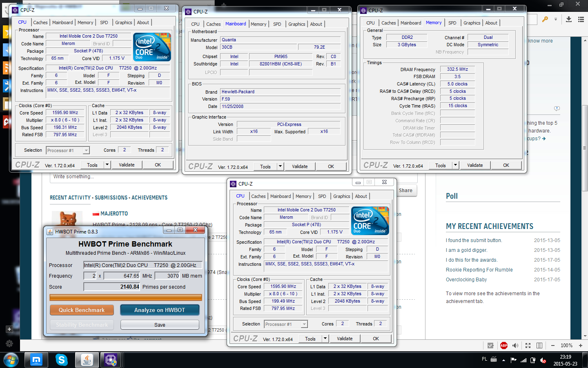588x368 pixels.
Task: Open the browser main menu list icon
Action: [581, 19]
